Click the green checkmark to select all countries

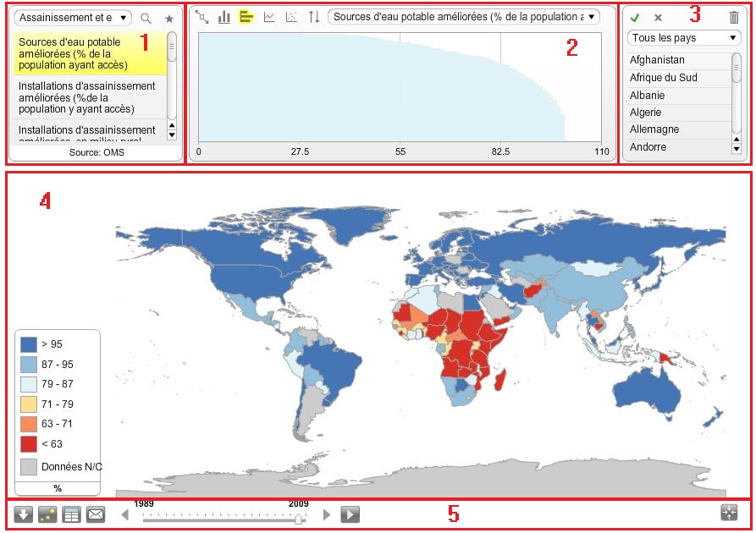tap(635, 17)
